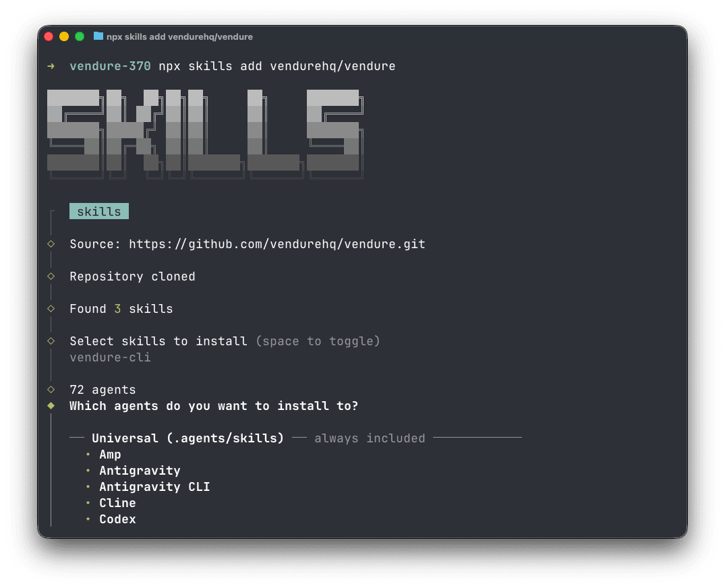Select the Antigravity agent entry
The height and width of the screenshot is (588, 725).
point(140,471)
